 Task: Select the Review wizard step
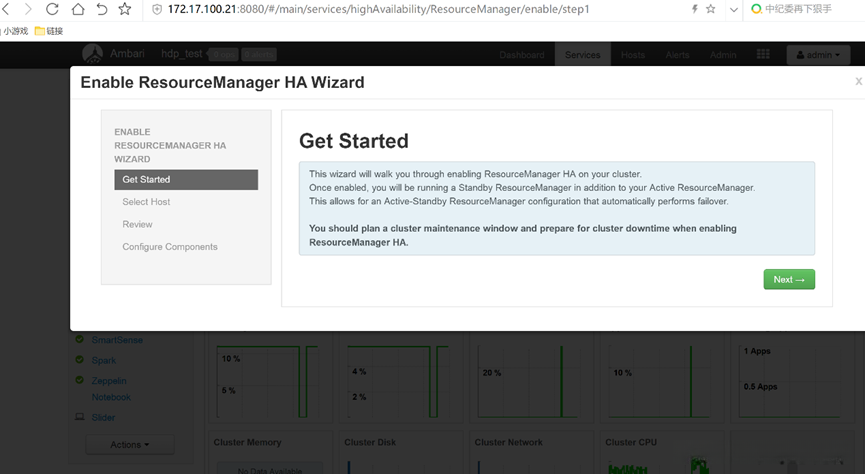(137, 224)
